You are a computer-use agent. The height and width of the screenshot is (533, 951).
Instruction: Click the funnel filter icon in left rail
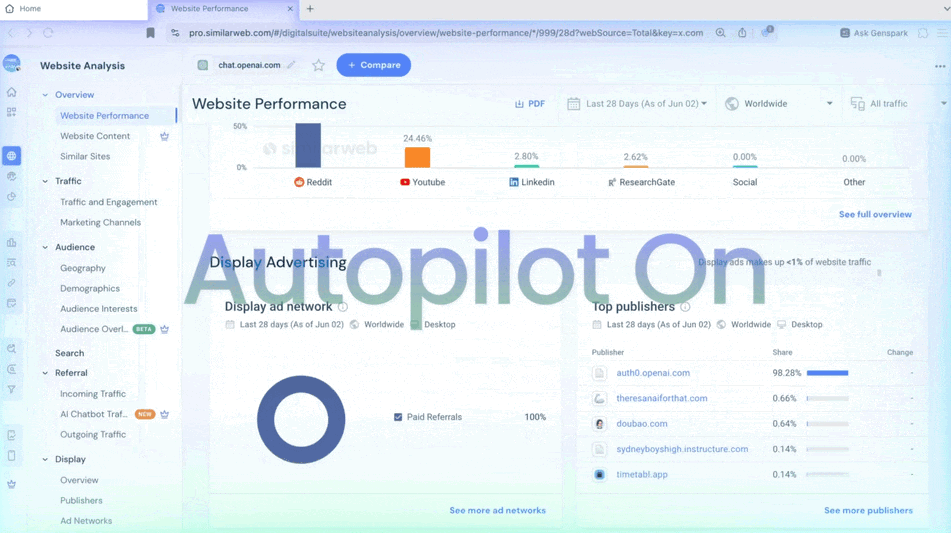(x=12, y=389)
